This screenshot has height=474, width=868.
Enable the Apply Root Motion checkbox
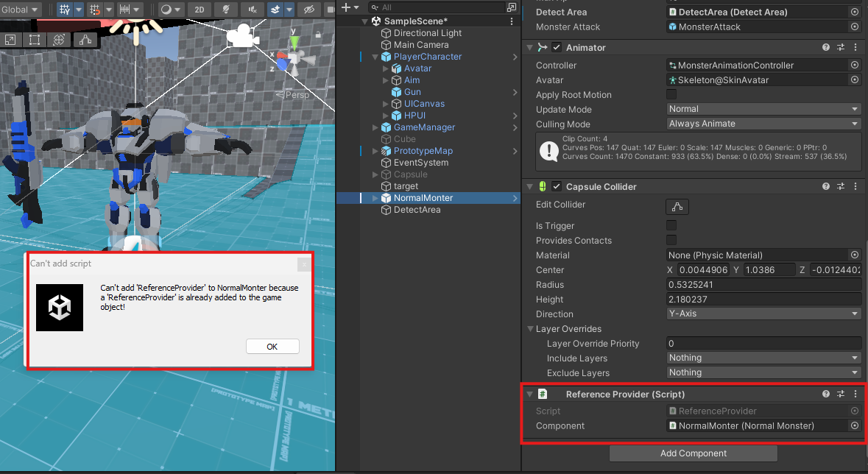pyautogui.click(x=671, y=95)
